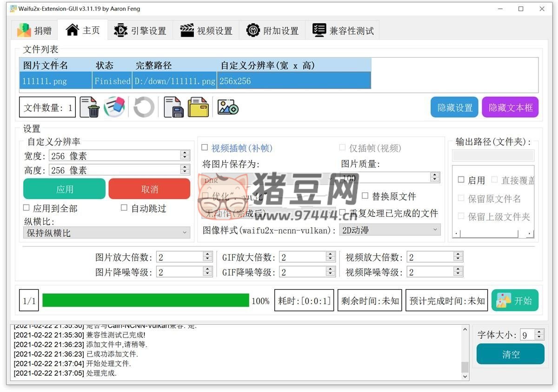Click the red 取消 button

[150, 189]
